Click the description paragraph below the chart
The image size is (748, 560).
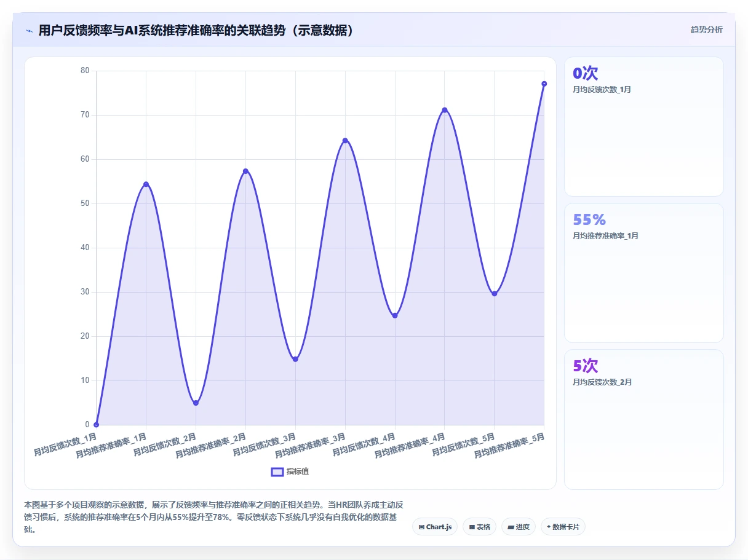[214, 516]
